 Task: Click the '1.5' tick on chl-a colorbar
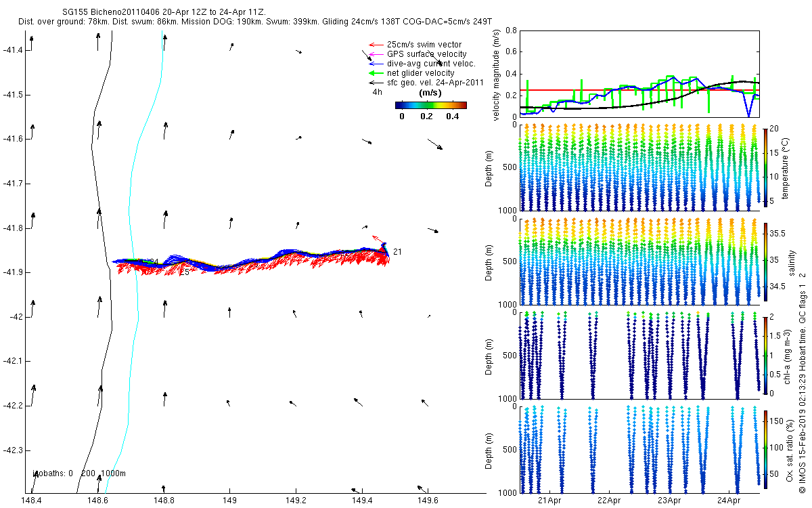pyautogui.click(x=774, y=335)
